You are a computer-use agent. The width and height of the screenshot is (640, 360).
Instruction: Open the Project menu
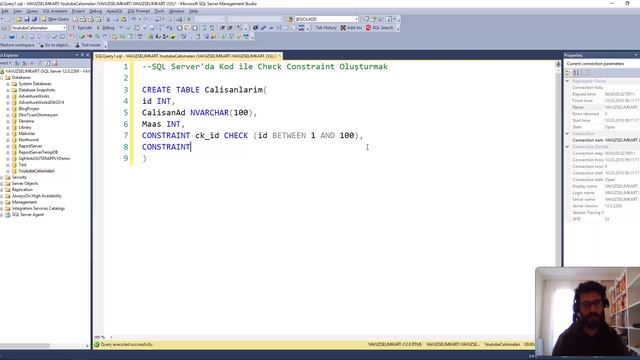78,11
